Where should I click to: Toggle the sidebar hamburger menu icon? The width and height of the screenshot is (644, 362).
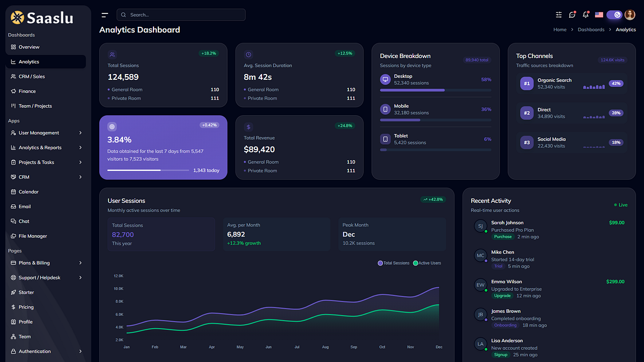[x=105, y=15]
